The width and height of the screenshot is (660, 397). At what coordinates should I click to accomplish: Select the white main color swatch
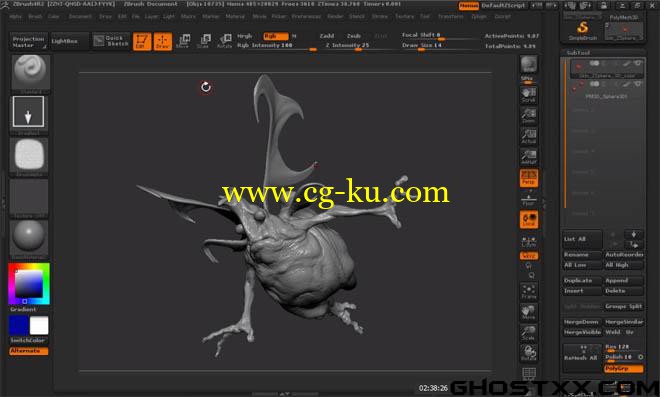click(x=39, y=326)
